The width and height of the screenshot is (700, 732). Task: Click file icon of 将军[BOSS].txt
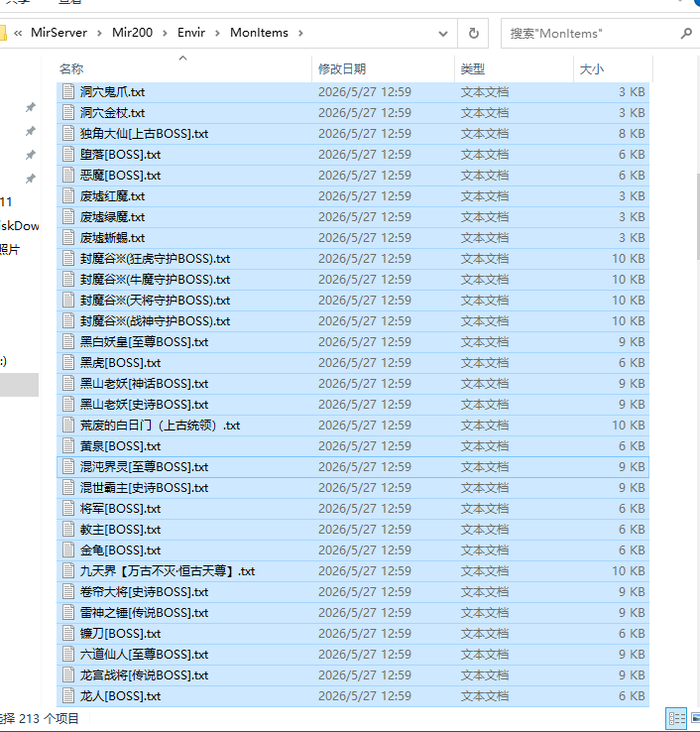tap(68, 509)
